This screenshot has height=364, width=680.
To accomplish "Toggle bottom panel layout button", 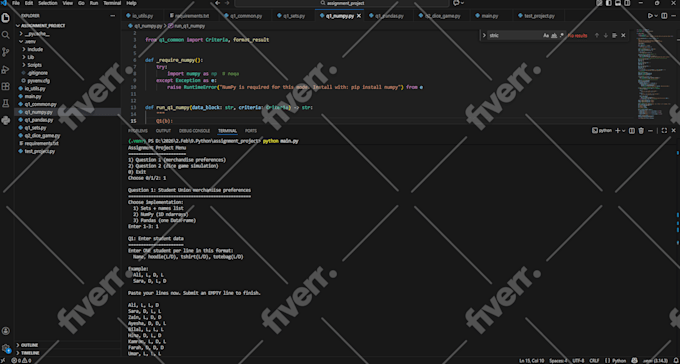I will point(618,3).
